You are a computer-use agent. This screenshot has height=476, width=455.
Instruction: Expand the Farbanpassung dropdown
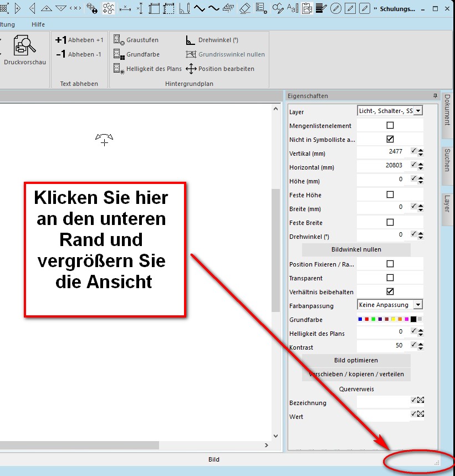coord(418,305)
